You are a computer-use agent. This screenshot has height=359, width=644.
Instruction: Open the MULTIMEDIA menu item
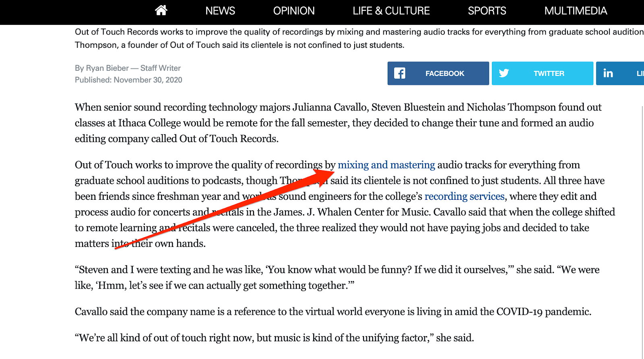tap(576, 11)
